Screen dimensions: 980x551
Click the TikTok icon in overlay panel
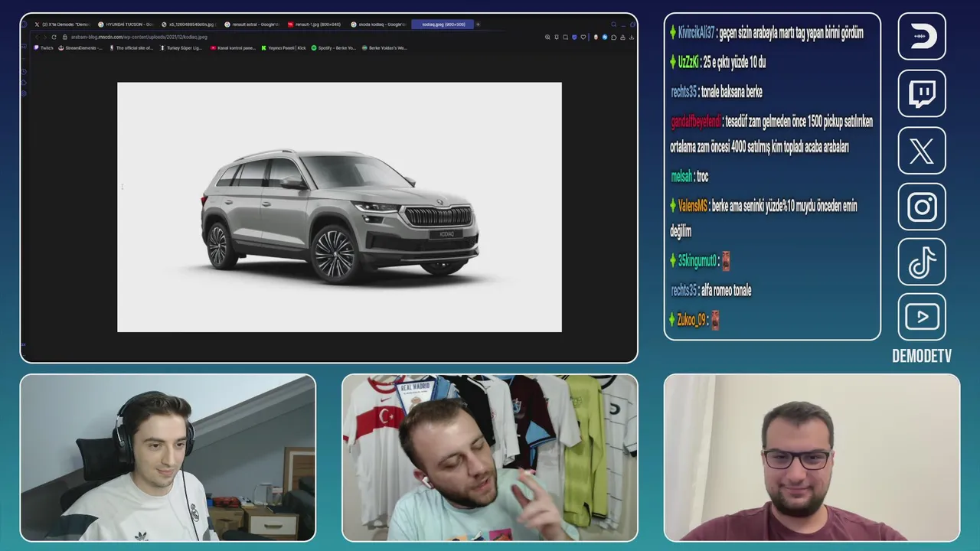point(922,262)
